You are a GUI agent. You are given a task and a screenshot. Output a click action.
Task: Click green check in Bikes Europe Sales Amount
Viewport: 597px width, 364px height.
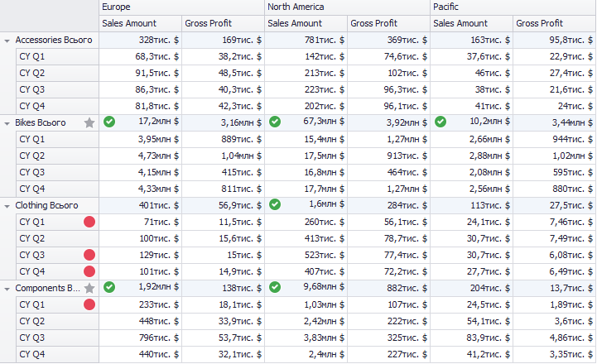pyautogui.click(x=109, y=122)
